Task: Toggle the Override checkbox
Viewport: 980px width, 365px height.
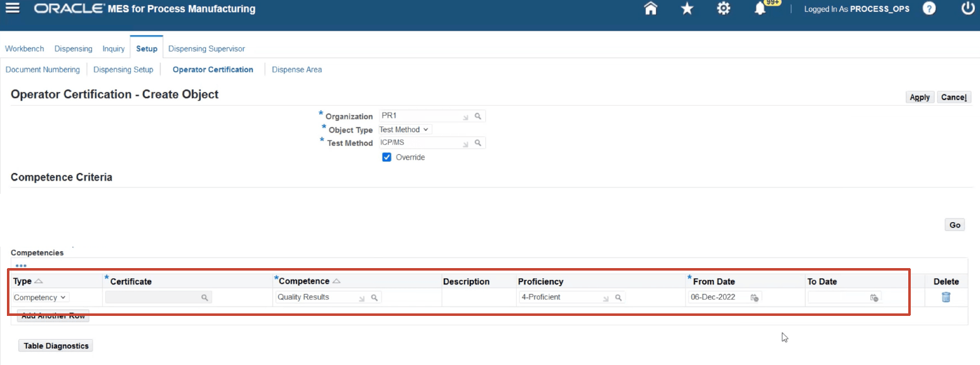Action: click(387, 157)
